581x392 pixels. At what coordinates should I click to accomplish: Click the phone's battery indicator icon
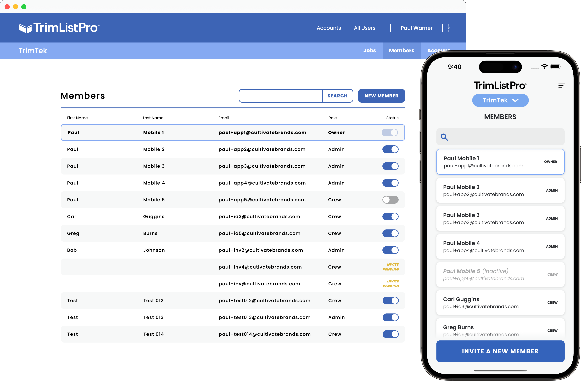click(x=555, y=66)
